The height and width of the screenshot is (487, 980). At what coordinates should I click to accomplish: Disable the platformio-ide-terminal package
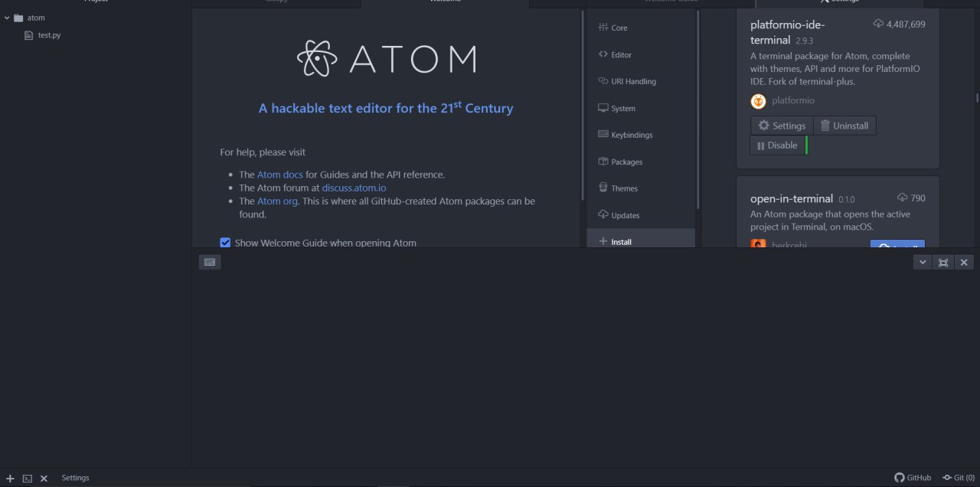[x=777, y=145]
